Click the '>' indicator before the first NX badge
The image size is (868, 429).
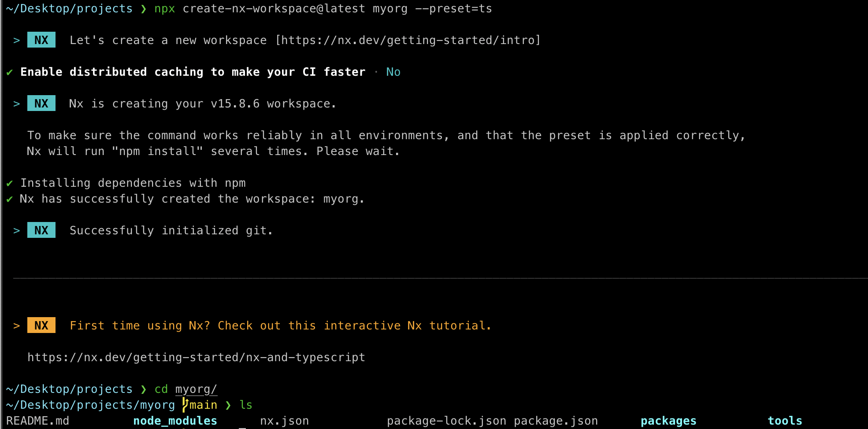click(x=16, y=40)
